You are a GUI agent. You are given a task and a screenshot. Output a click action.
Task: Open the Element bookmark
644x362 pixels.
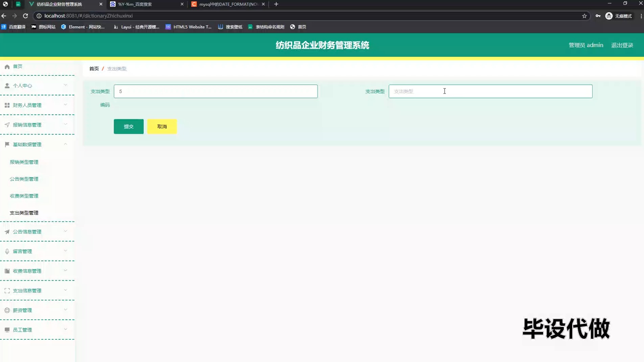(x=83, y=27)
